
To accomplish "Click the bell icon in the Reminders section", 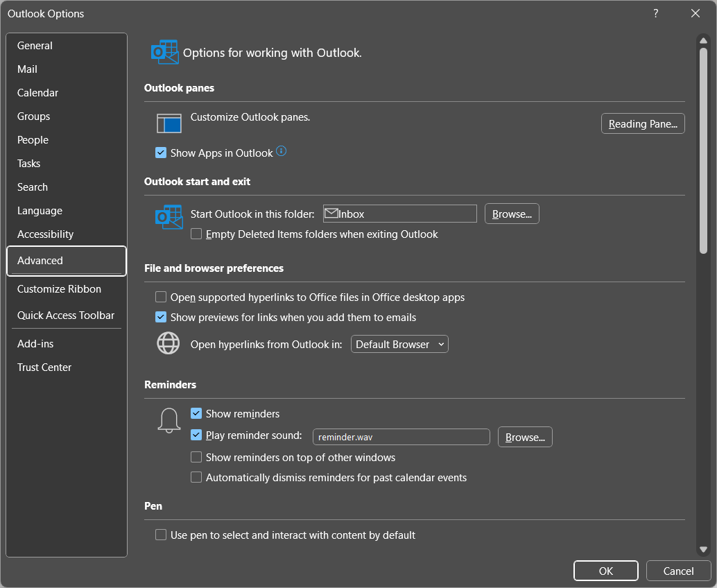I will click(x=169, y=420).
